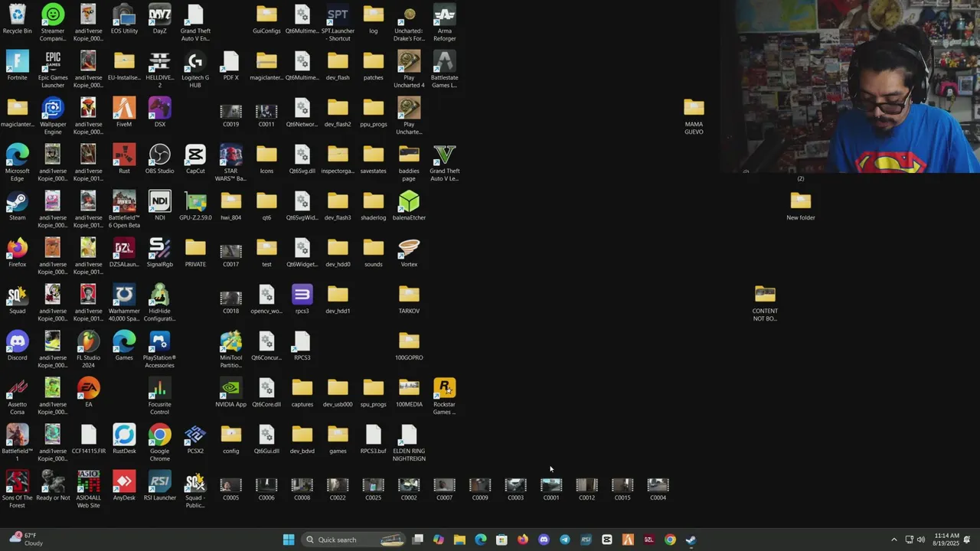The height and width of the screenshot is (551, 980).
Task: Open SignalRgb desktop shortcut
Action: (x=159, y=253)
